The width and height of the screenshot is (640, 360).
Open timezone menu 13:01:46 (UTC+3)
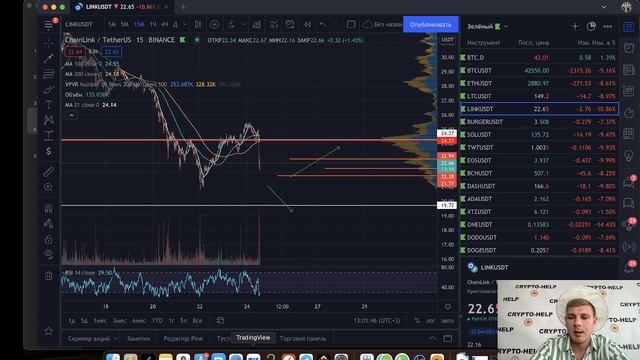(x=377, y=321)
